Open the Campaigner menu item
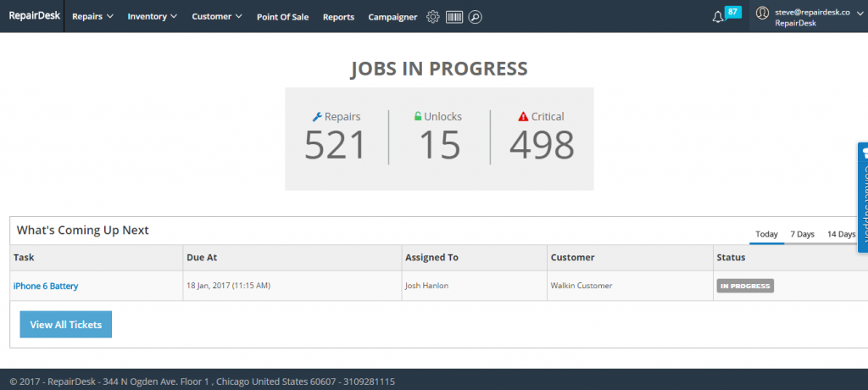The height and width of the screenshot is (390, 868). pyautogui.click(x=392, y=17)
